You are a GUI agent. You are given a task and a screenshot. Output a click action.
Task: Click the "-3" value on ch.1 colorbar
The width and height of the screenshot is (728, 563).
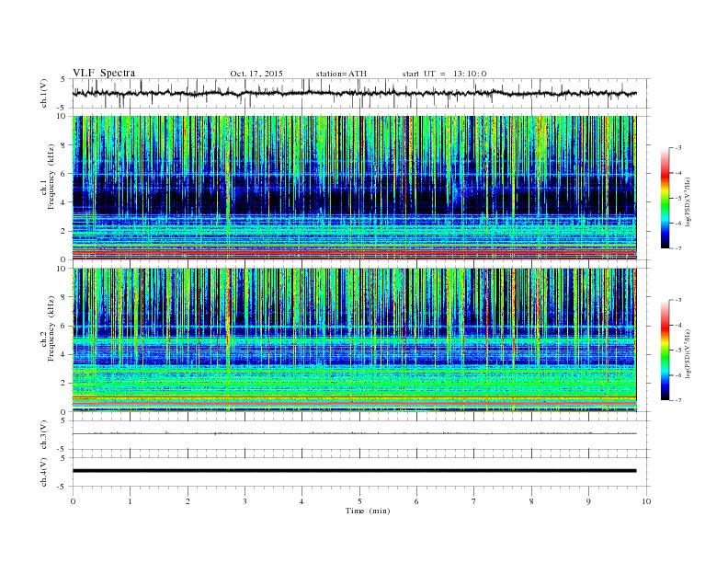[677, 148]
